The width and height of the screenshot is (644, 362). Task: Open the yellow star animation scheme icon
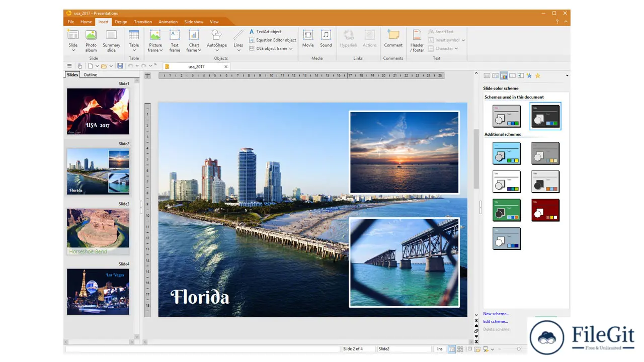[x=537, y=76]
